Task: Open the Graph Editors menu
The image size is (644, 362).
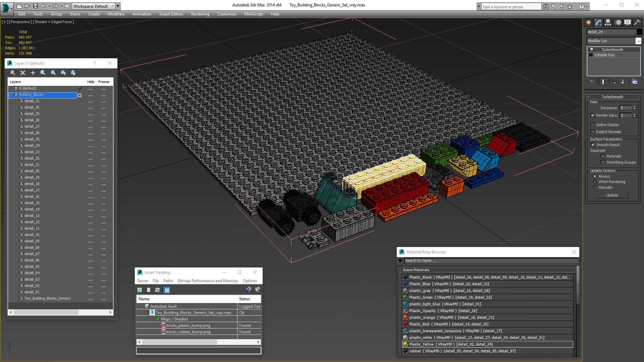Action: tap(171, 14)
